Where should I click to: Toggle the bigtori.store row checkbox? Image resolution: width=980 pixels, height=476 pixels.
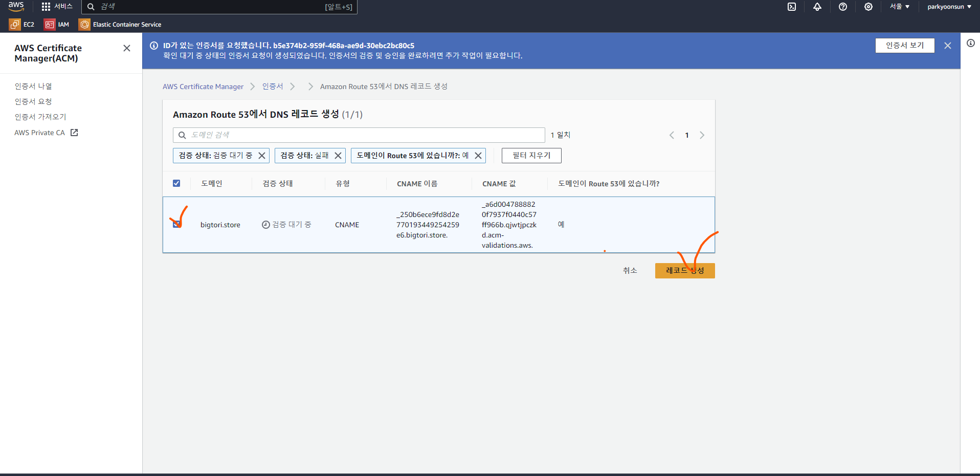pyautogui.click(x=176, y=224)
